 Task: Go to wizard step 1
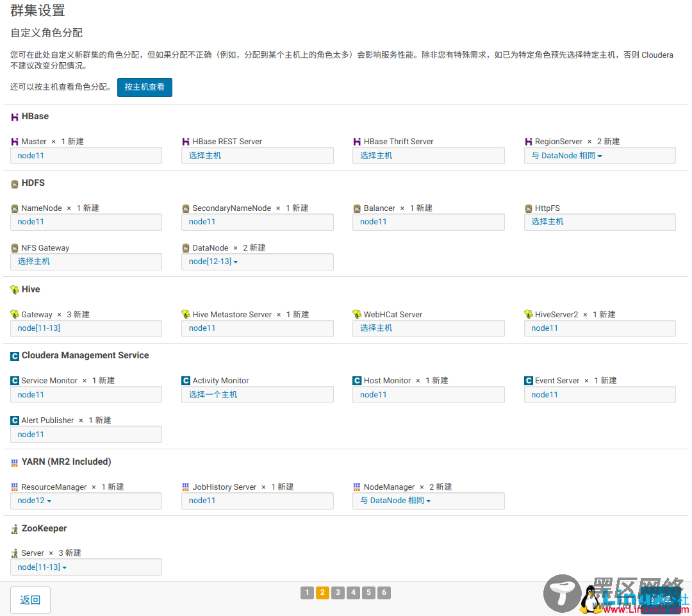(307, 592)
